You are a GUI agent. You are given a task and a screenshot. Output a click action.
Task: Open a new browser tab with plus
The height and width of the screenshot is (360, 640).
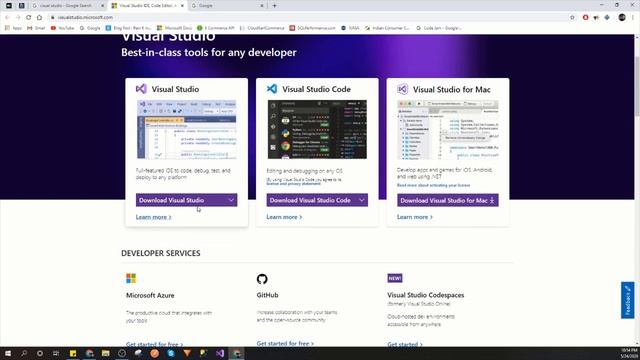click(x=274, y=6)
